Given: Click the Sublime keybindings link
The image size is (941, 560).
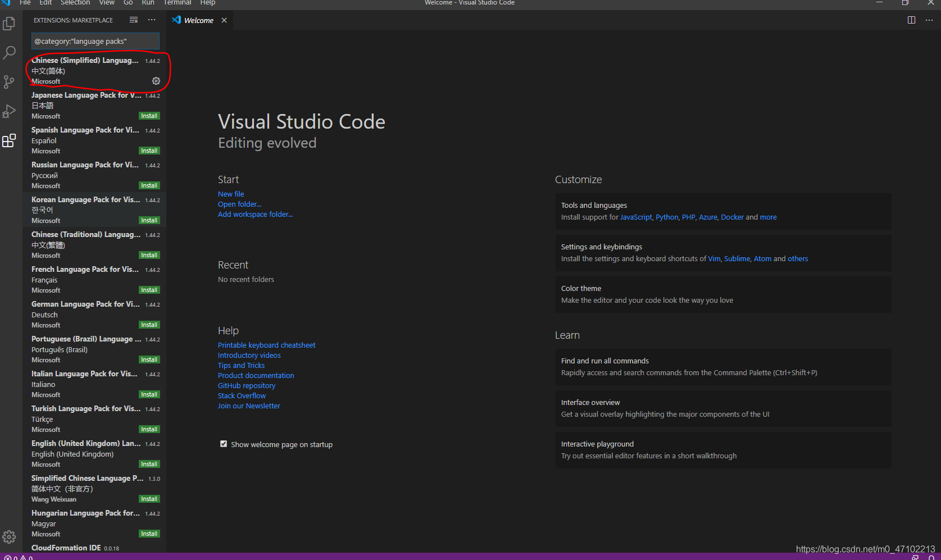Looking at the screenshot, I should 737,258.
